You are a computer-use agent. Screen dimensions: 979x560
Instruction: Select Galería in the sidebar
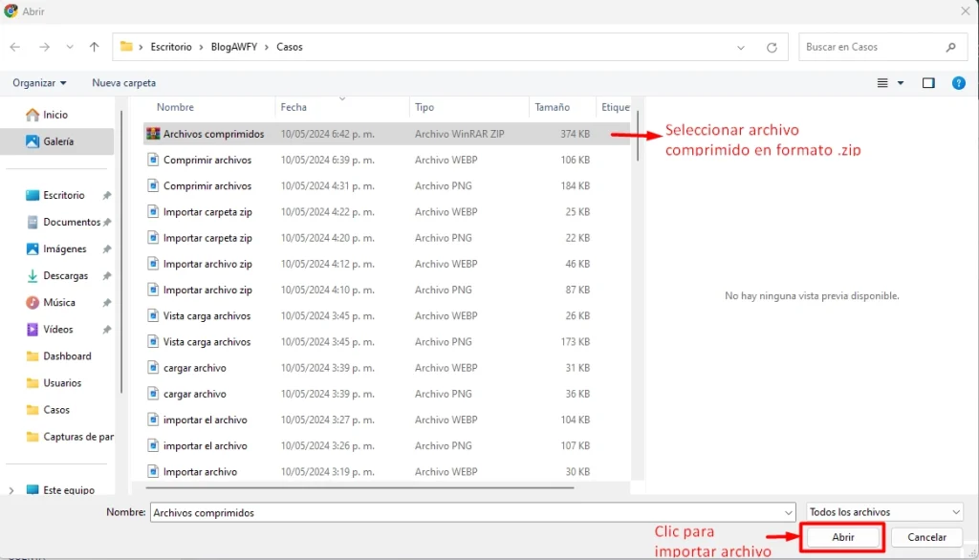point(57,141)
